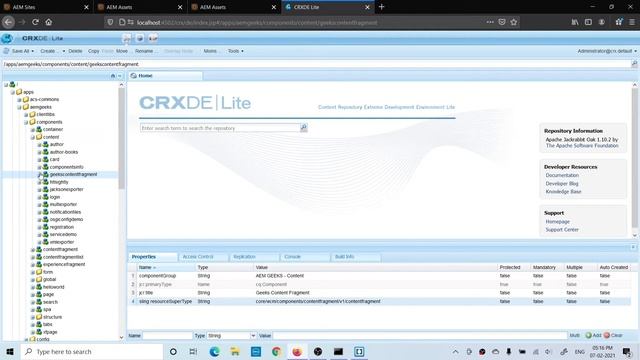Click the tree panel home icon
Image resolution: width=640 pixels, height=360 pixels.
pyautogui.click(x=113, y=76)
